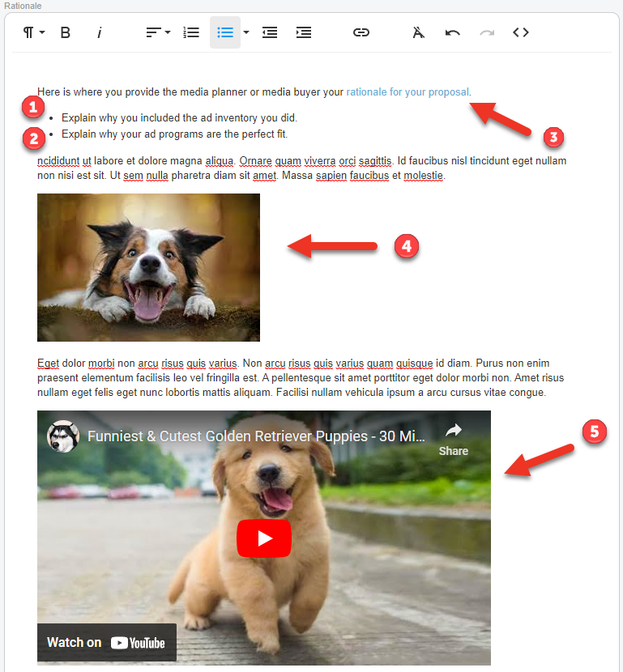Select the border collie dog image
This screenshot has width=623, height=672.
tap(148, 267)
